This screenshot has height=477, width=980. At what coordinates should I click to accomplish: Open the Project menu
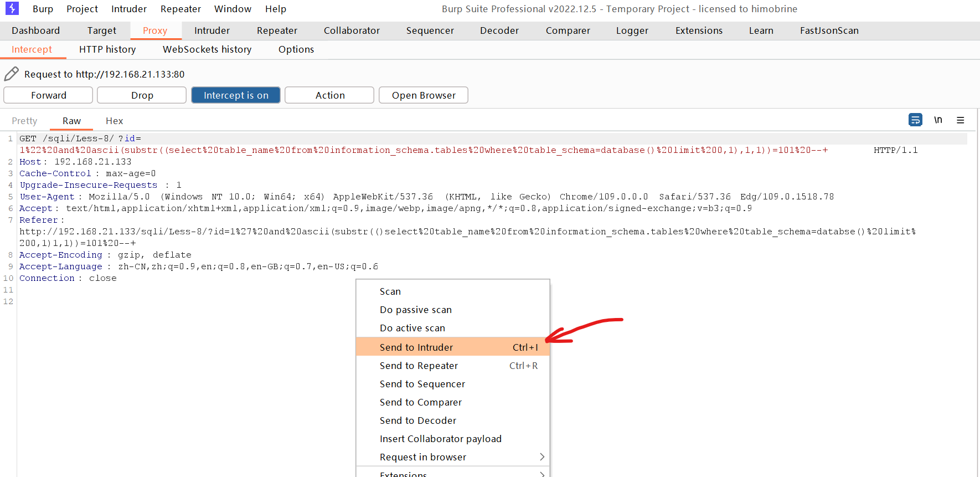click(82, 9)
